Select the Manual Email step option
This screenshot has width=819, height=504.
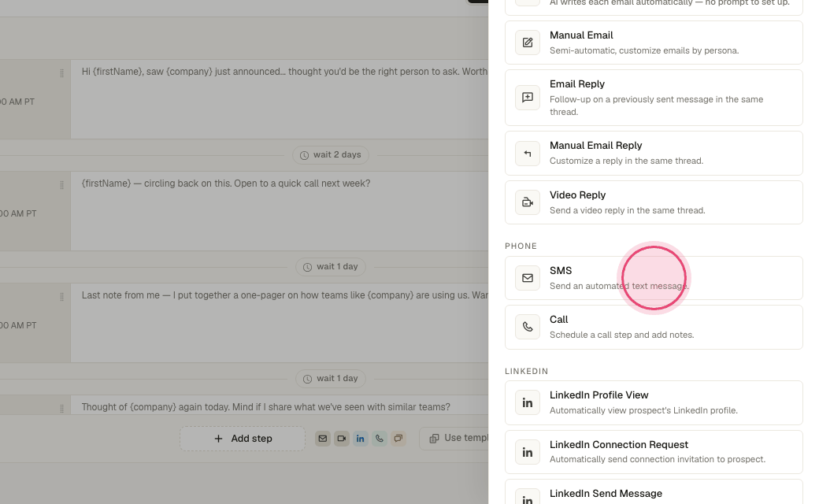(654, 43)
